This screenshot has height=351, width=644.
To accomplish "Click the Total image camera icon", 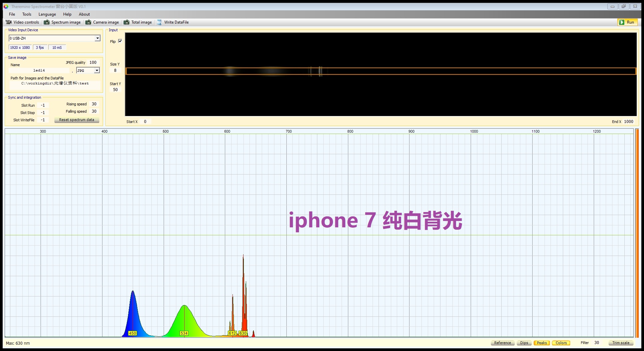I will point(126,22).
